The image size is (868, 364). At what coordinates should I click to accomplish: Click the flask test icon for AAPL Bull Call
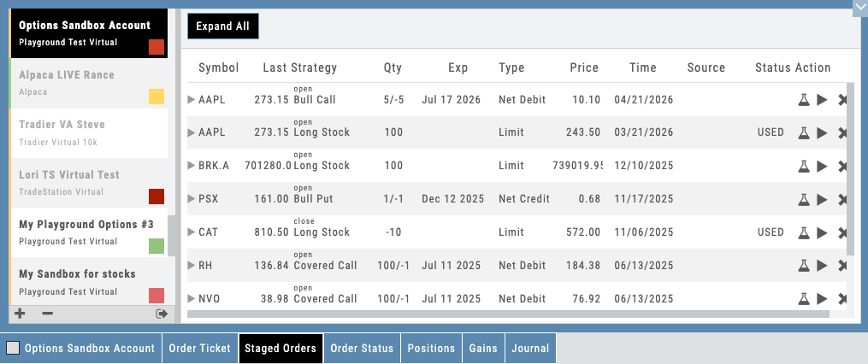[x=804, y=100]
